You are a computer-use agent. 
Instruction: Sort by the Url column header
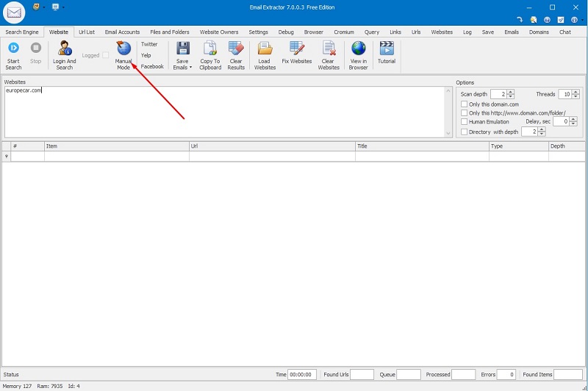(x=272, y=146)
